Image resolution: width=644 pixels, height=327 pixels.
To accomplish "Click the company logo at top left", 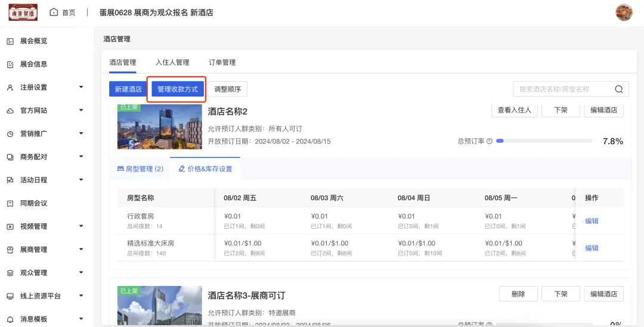I will coord(23,13).
